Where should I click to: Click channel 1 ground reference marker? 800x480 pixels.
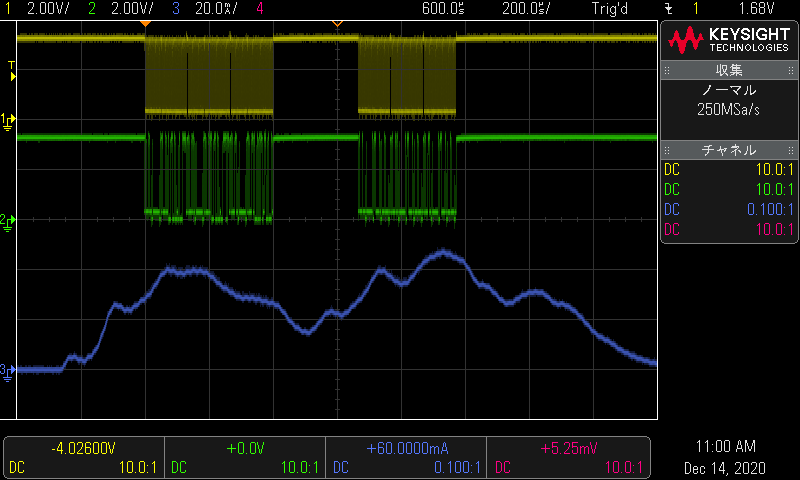(x=8, y=122)
